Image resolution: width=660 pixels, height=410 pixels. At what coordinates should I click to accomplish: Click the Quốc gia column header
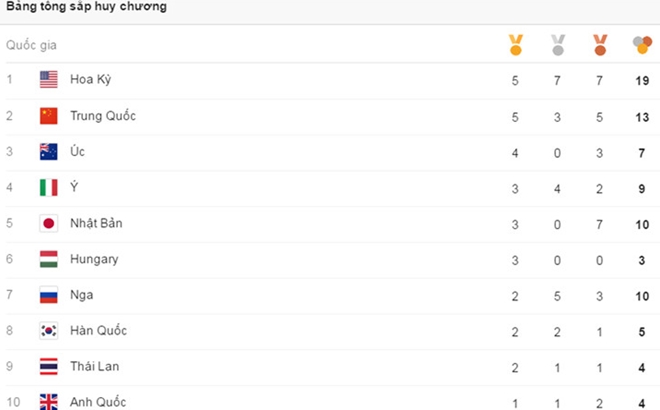point(31,45)
